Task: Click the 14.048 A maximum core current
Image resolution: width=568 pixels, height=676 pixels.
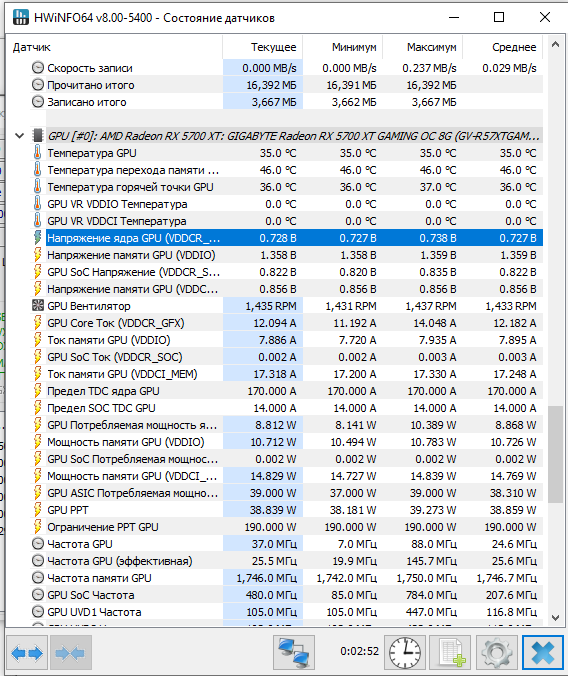Action: (x=434, y=323)
